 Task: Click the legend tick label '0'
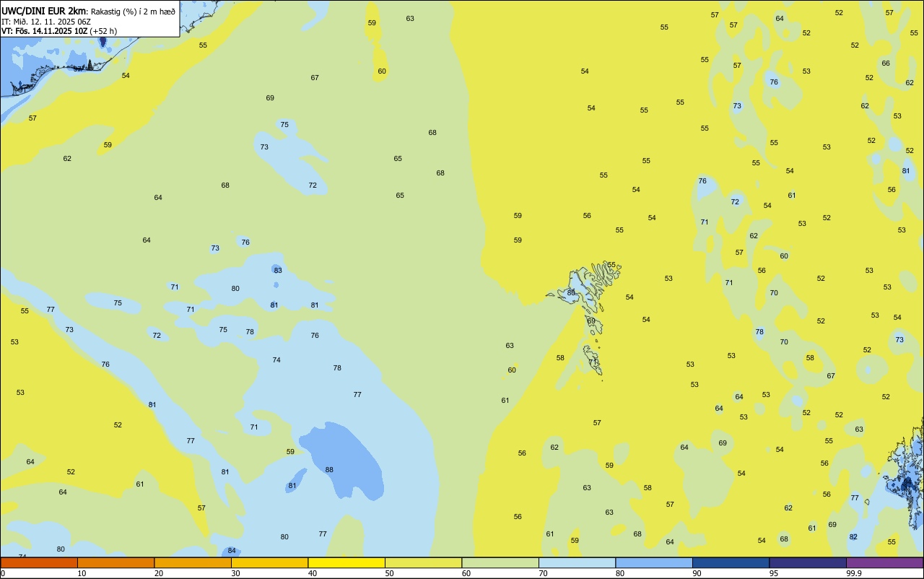(x=3, y=573)
